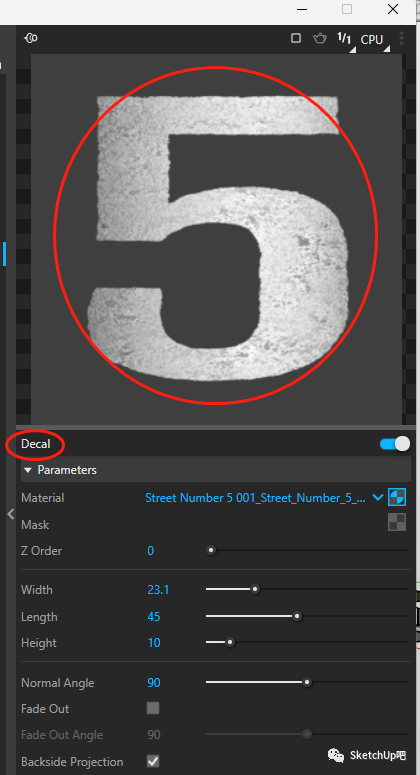
Task: Click the Length value 45
Action: coord(154,617)
